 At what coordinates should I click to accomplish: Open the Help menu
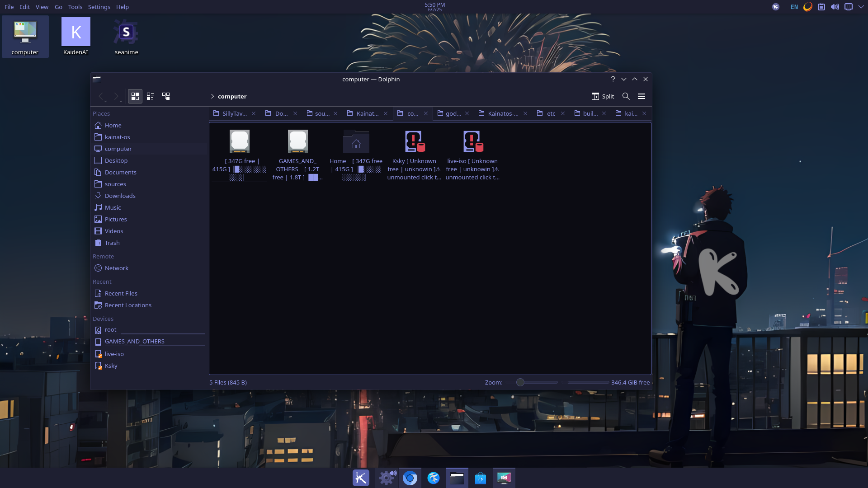[123, 7]
